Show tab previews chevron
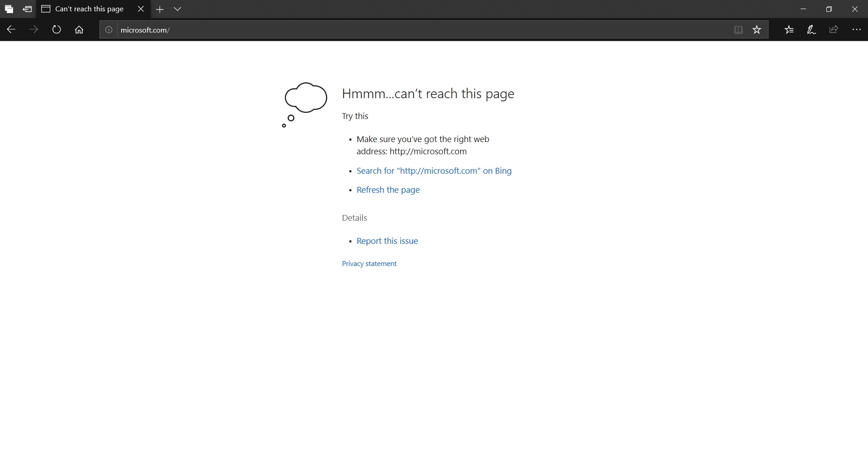The height and width of the screenshot is (466, 868). pyautogui.click(x=178, y=9)
